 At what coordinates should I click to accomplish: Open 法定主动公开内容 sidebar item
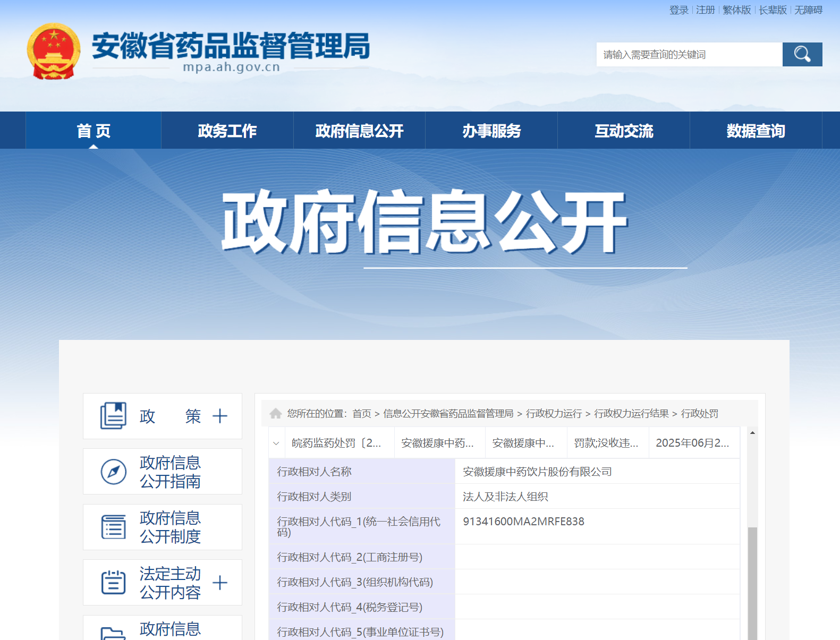pos(163,582)
